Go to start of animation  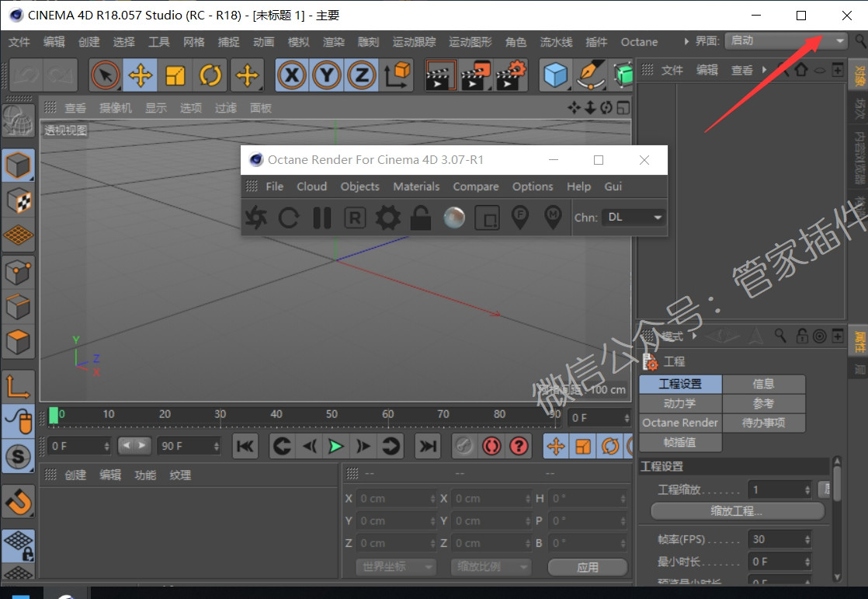click(x=245, y=446)
